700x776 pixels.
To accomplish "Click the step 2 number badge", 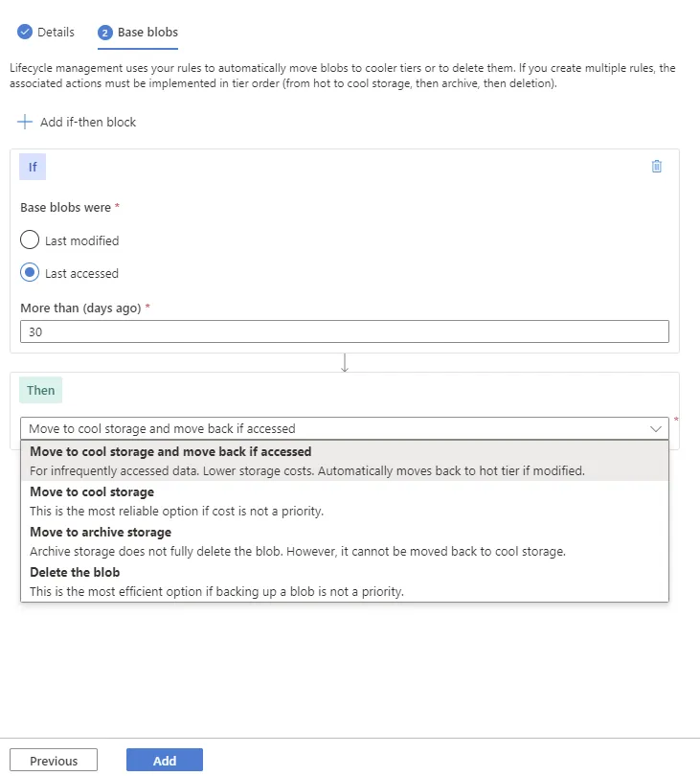I will coord(105,33).
